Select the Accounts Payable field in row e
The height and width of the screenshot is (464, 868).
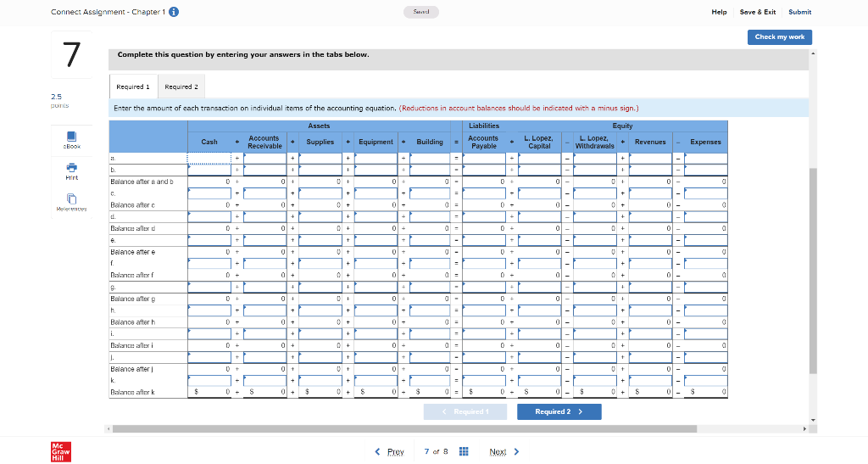(x=484, y=240)
